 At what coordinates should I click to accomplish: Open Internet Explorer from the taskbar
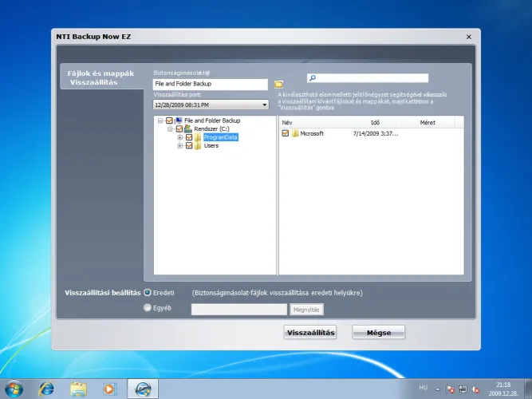(x=46, y=389)
